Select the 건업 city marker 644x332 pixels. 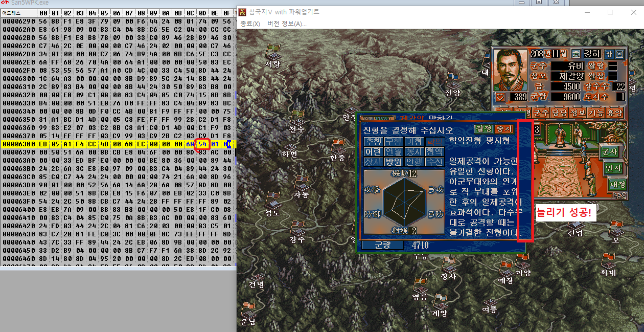(x=576, y=225)
